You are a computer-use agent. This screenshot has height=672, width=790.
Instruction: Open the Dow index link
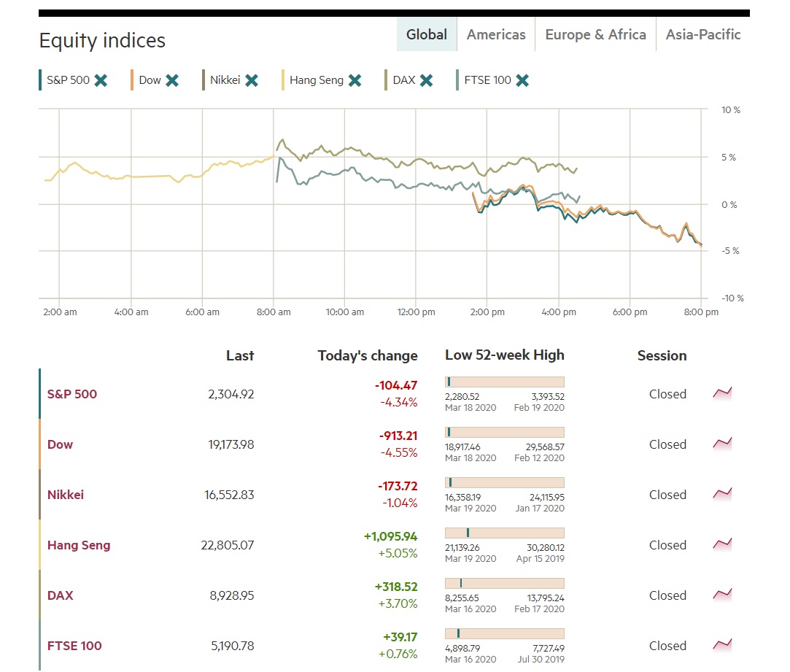[x=60, y=444]
